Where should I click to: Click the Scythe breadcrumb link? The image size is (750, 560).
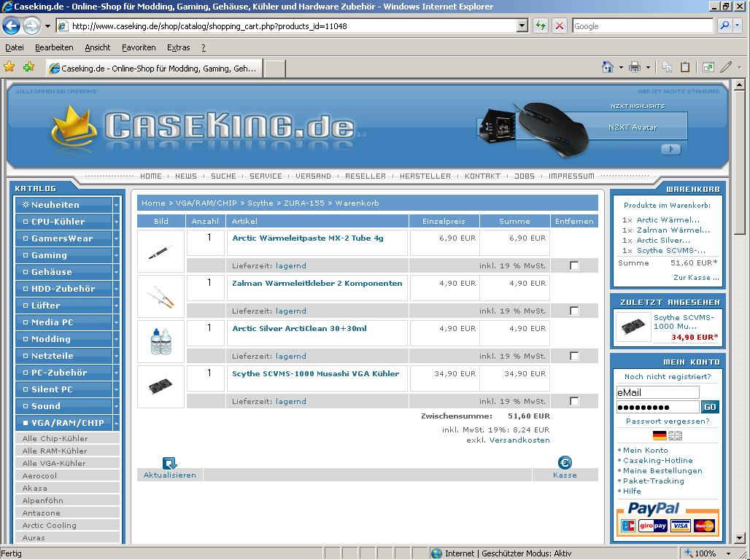(x=260, y=203)
